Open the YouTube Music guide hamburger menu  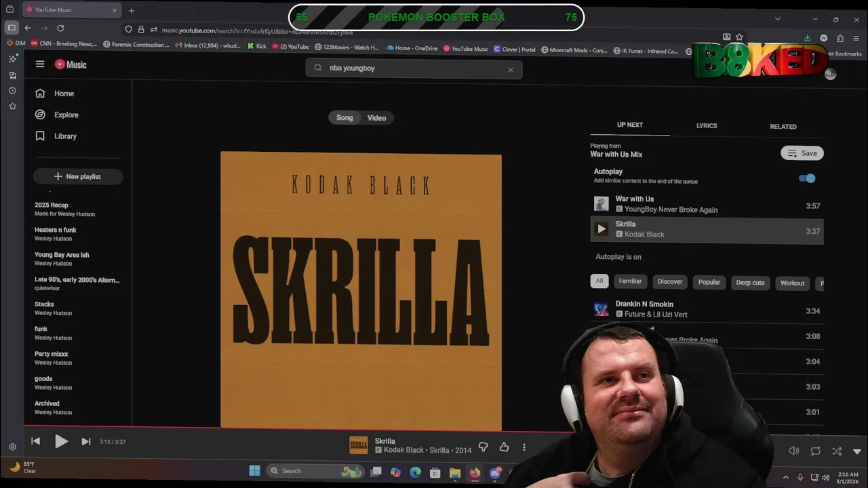pyautogui.click(x=40, y=64)
